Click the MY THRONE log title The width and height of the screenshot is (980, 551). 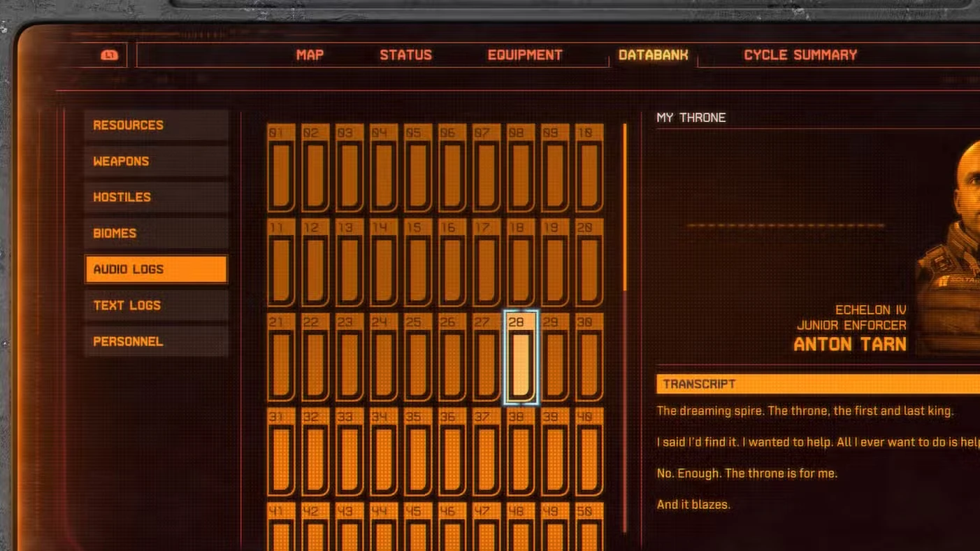tap(691, 117)
